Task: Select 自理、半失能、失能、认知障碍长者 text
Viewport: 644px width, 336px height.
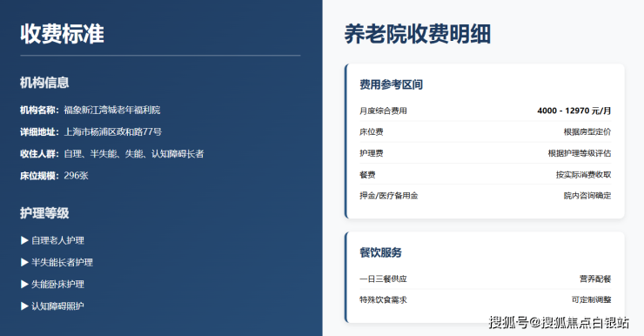Action: (134, 154)
